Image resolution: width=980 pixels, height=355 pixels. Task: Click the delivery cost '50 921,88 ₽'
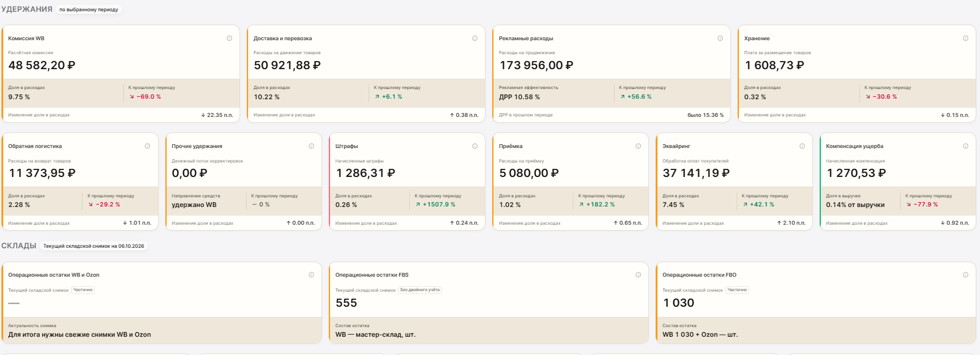287,65
